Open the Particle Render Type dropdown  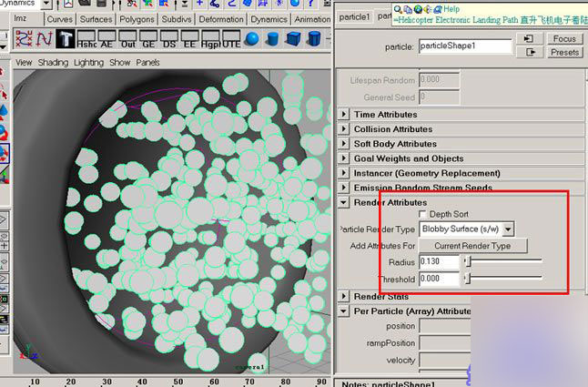tap(508, 229)
